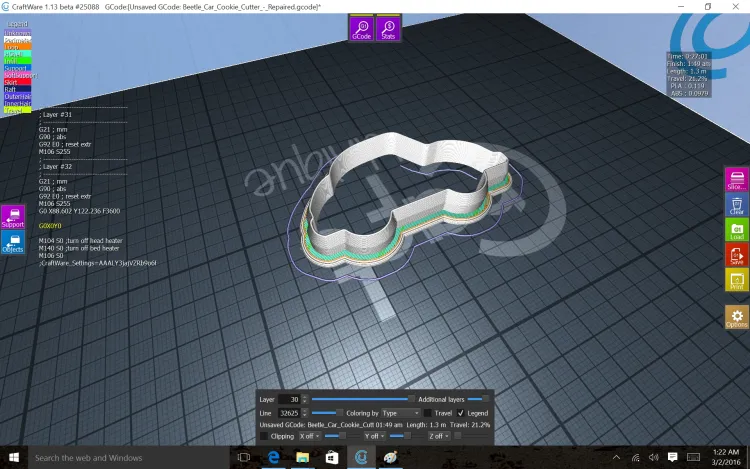This screenshot has height=469, width=750.
Task: Enable the Travel checkbox
Action: coord(428,413)
